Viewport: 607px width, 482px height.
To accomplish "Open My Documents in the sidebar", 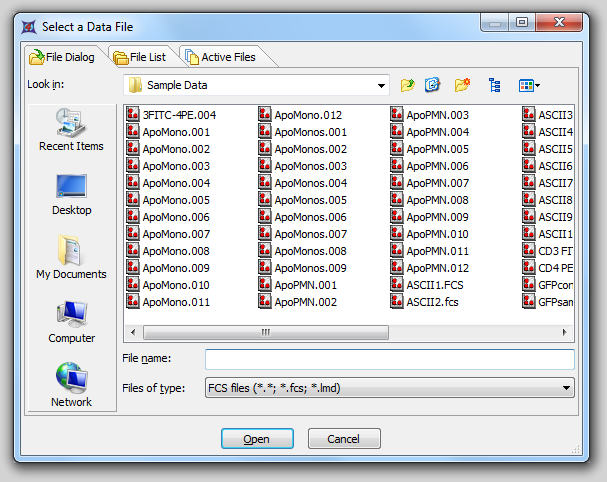I will (71, 258).
